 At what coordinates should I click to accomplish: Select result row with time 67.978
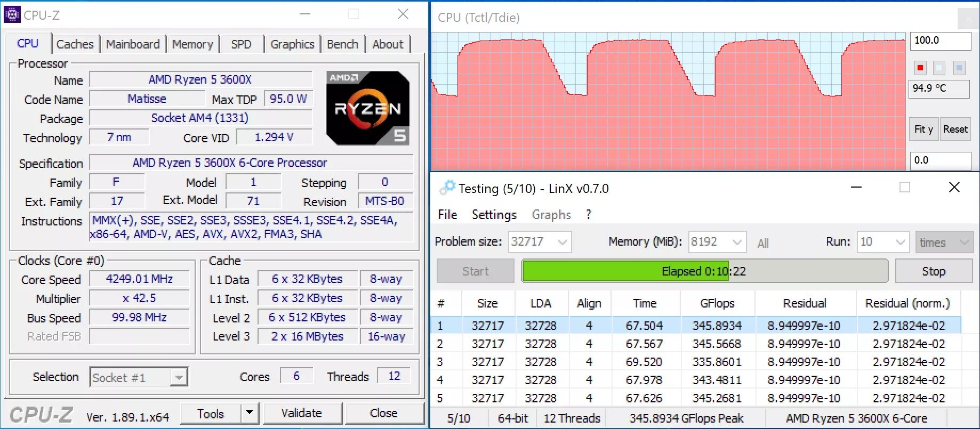696,380
